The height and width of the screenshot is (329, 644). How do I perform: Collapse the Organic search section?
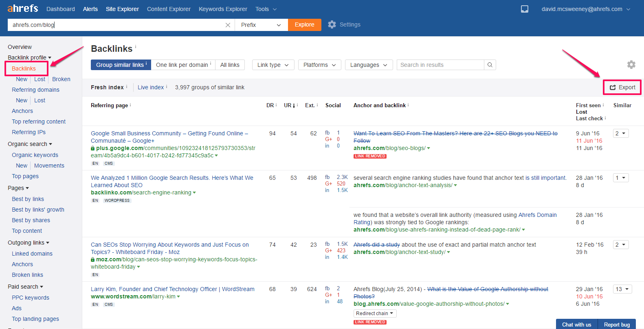[x=30, y=144]
